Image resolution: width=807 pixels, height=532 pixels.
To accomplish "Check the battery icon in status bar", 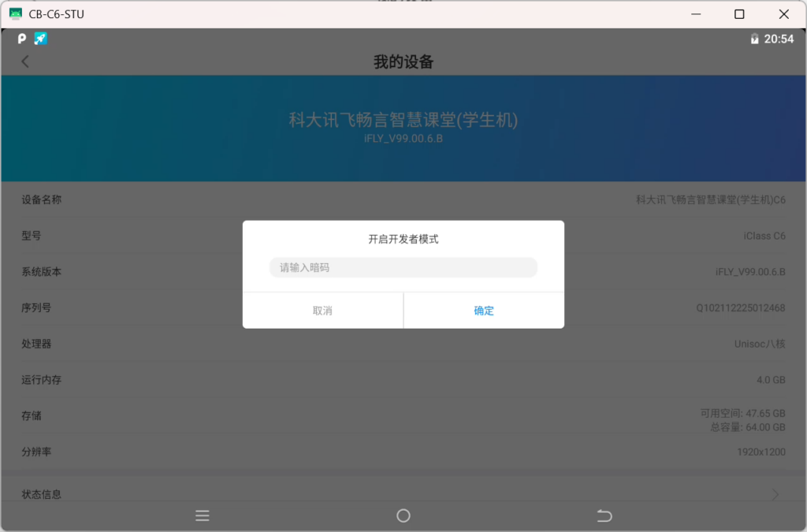I will 754,39.
